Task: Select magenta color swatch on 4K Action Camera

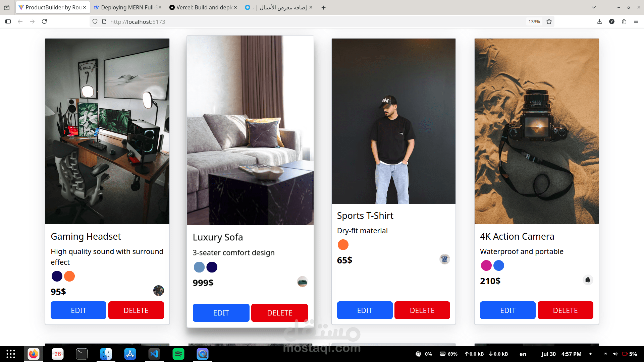Action: [x=486, y=265]
